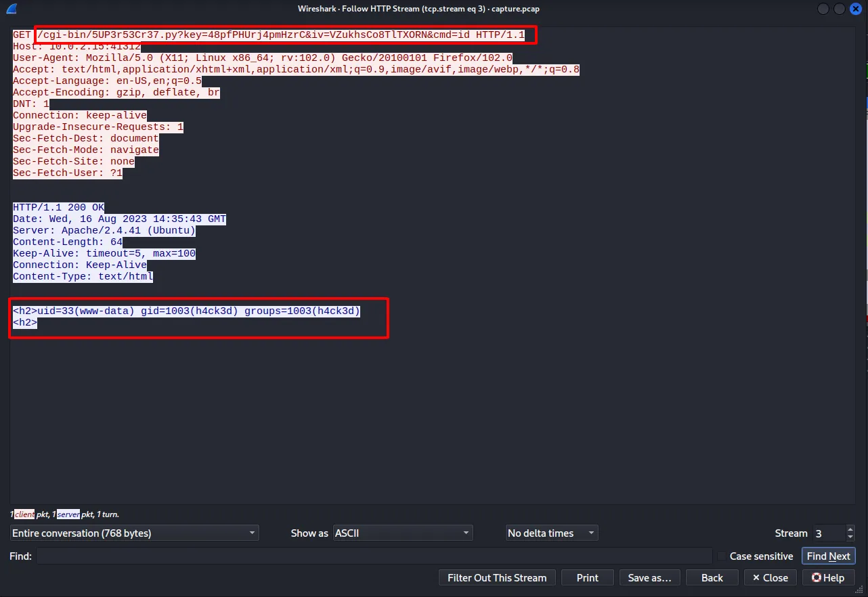
Task: Decrement the Stream number with the down arrow
Action: [x=850, y=537]
